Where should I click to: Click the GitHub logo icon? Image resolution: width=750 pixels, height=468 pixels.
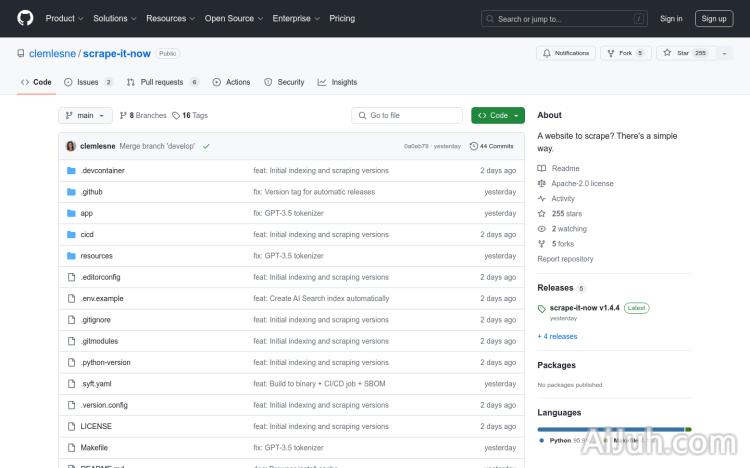click(x=25, y=18)
